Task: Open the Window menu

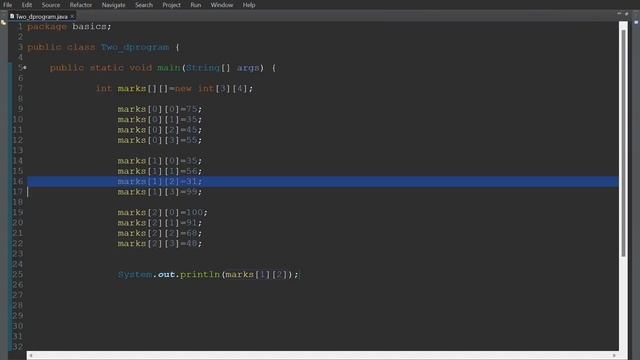Action: [222, 5]
